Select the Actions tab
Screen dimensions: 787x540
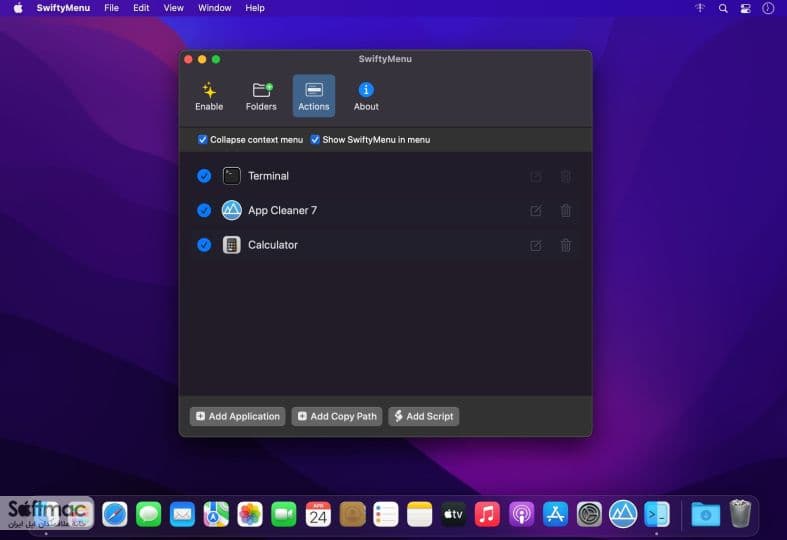tap(314, 96)
